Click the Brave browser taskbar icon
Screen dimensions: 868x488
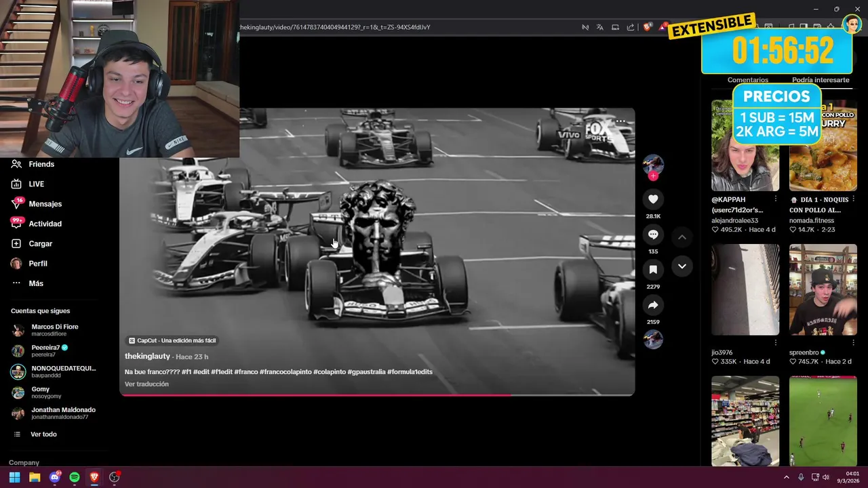94,477
